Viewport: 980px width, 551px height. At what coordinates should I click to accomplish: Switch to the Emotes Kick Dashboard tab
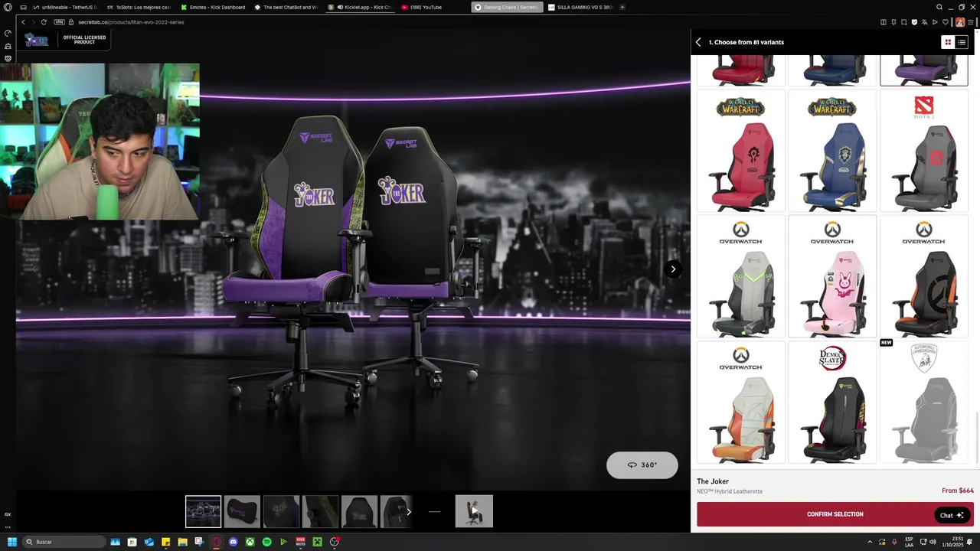click(x=213, y=7)
